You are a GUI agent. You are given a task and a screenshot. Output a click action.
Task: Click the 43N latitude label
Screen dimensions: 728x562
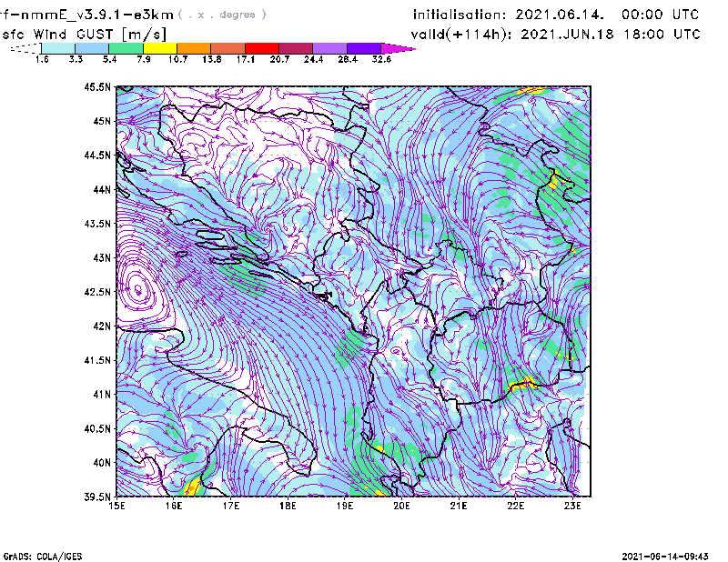tap(102, 257)
